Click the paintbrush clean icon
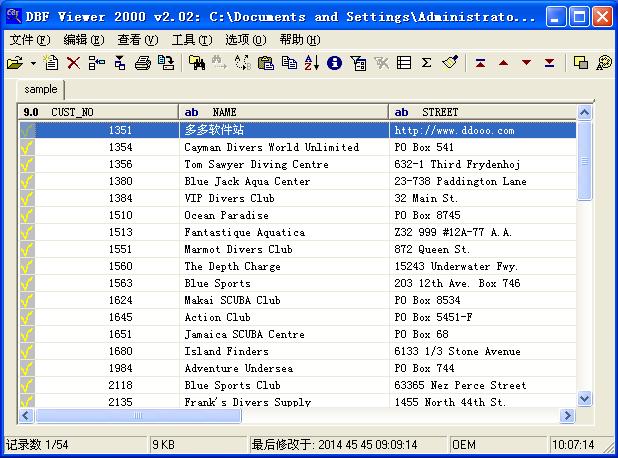618x458 pixels. (x=450, y=63)
